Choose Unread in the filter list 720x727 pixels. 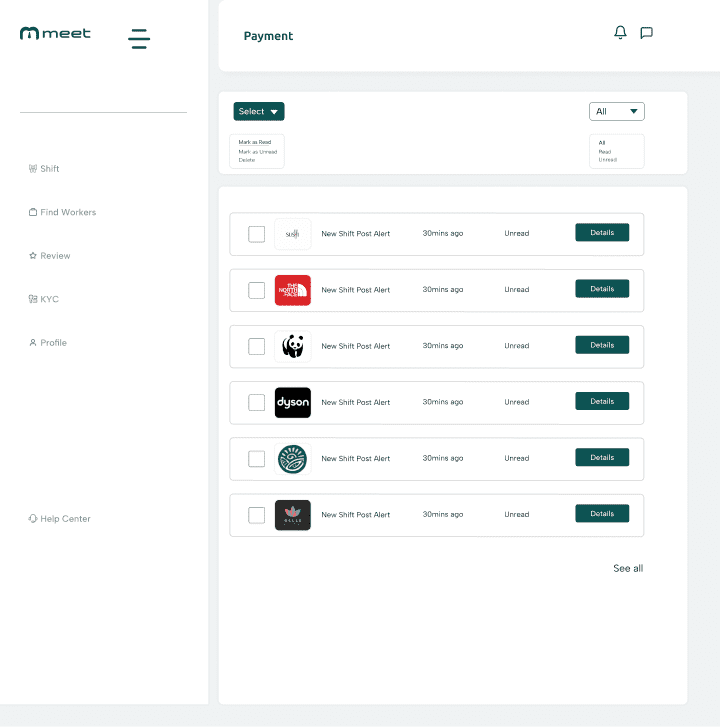point(608,160)
